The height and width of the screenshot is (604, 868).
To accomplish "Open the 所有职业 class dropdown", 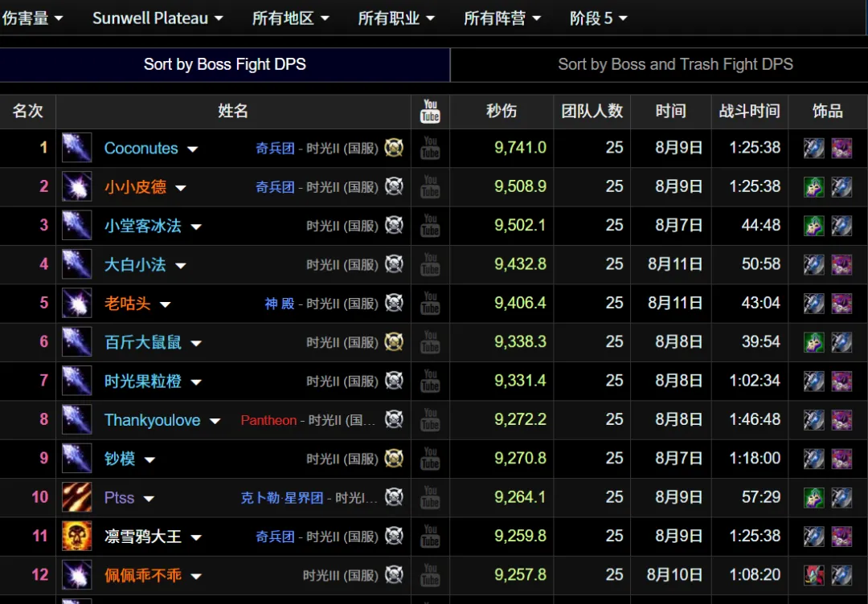I will pos(396,18).
